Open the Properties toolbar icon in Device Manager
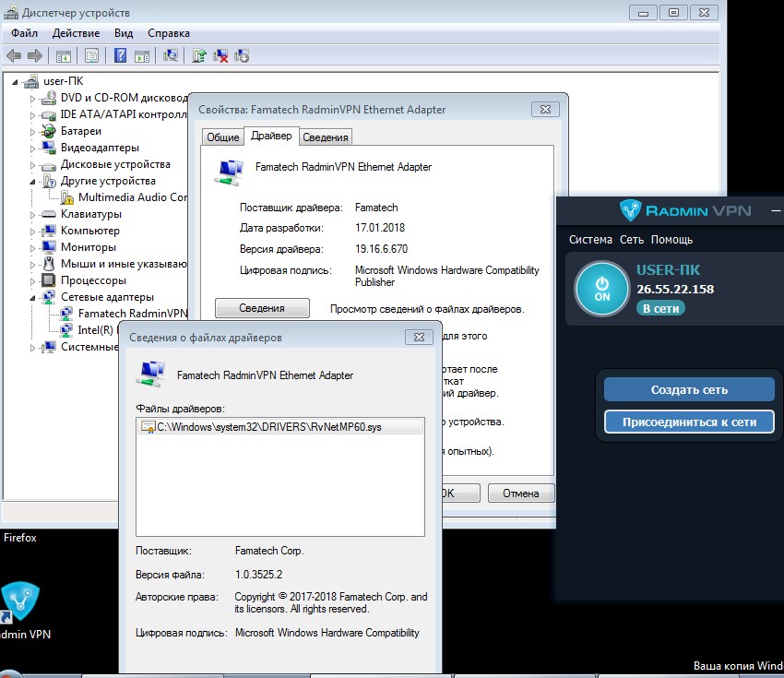Image resolution: width=784 pixels, height=678 pixels. (x=91, y=55)
